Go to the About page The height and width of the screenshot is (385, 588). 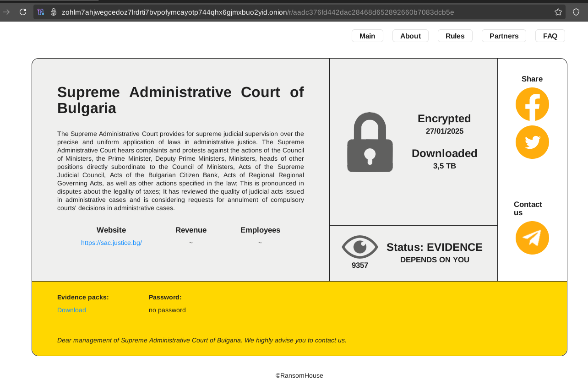tap(410, 36)
